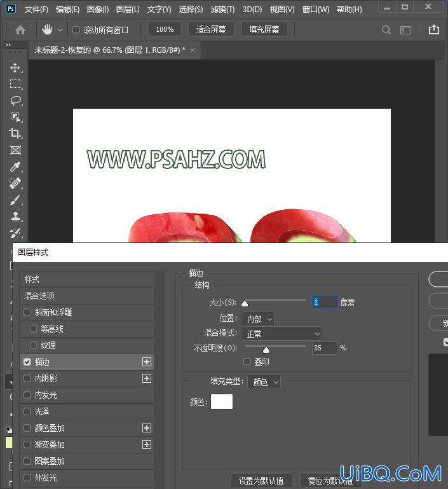Screen dimensions: 448x489
Task: Click the 不透明度 opacity slider handle
Action: point(266,350)
